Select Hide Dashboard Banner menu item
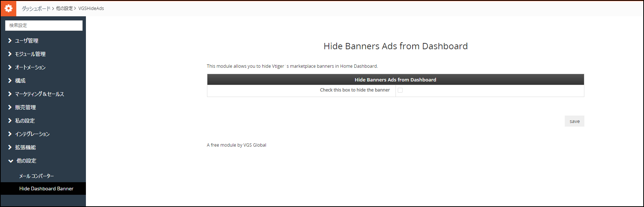644x207 pixels. (x=46, y=188)
